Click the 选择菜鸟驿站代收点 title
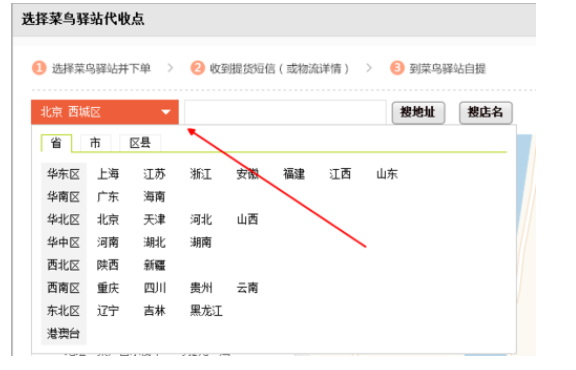 (x=83, y=19)
